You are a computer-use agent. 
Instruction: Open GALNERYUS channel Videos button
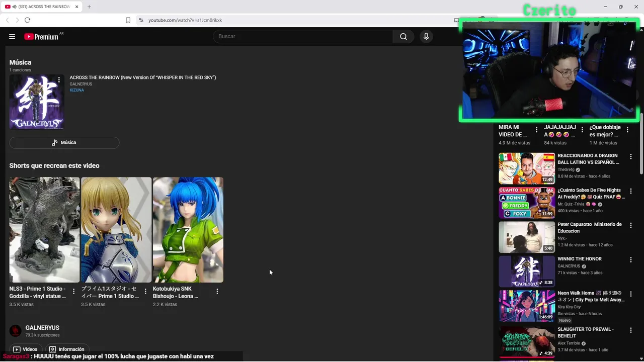(26, 349)
